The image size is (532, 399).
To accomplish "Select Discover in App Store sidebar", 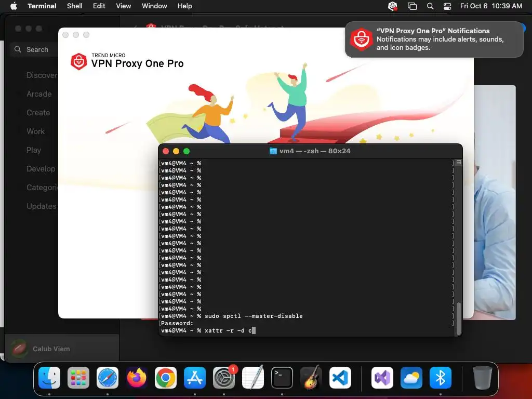I will 42,75.
